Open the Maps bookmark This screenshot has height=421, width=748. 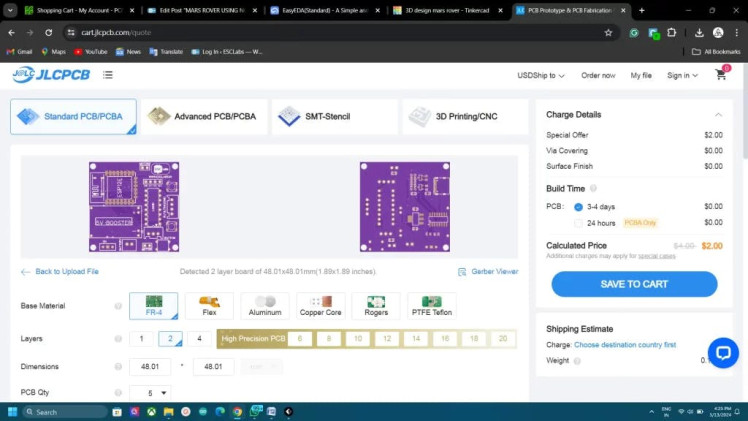53,51
